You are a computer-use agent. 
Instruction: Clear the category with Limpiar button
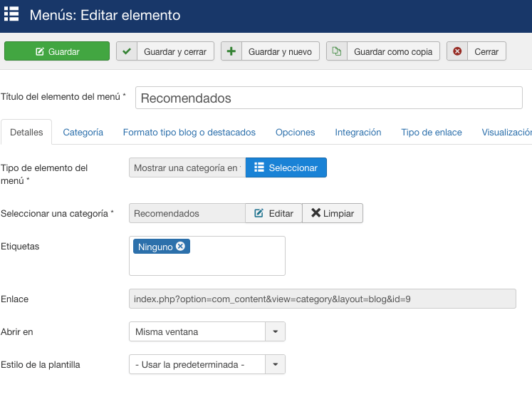point(333,213)
